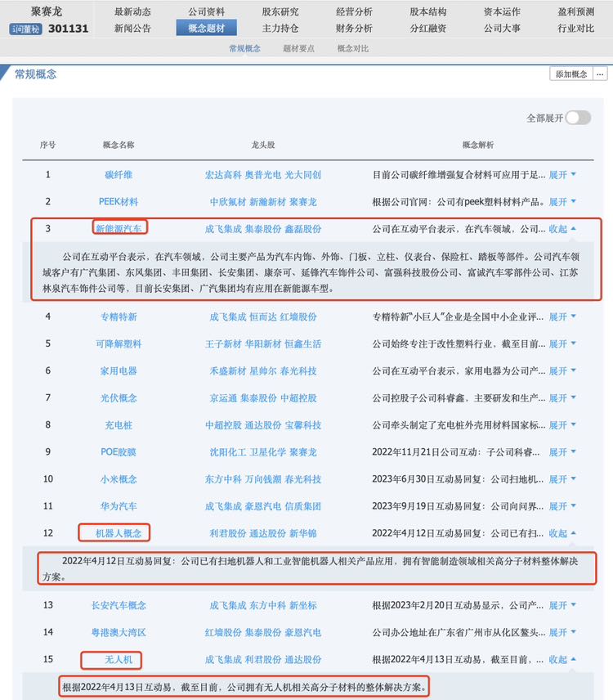Toggle the 全部展开 switch
Image resolution: width=613 pixels, height=700 pixels.
[x=578, y=118]
